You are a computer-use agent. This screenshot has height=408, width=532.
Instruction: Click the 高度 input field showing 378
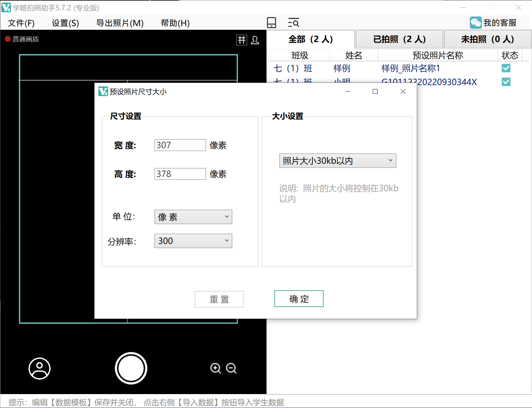coord(180,174)
